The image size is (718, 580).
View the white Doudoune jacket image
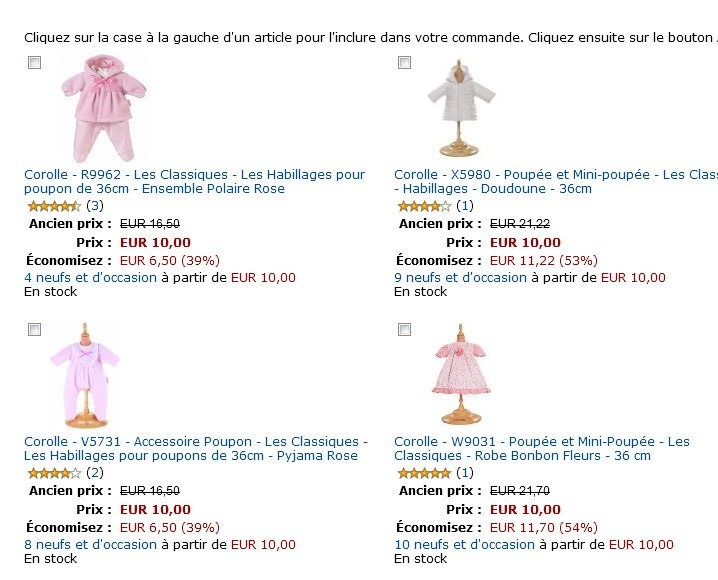(456, 108)
